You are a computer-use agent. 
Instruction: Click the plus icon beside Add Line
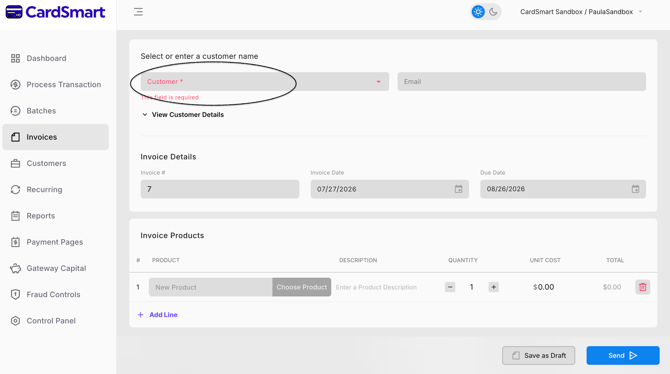point(140,315)
